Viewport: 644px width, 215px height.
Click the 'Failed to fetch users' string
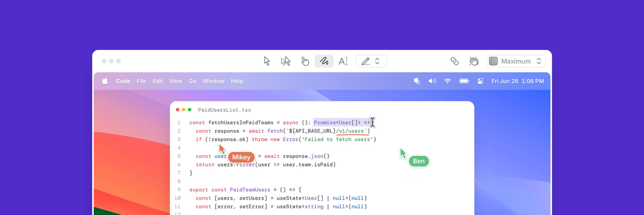tap(337, 139)
